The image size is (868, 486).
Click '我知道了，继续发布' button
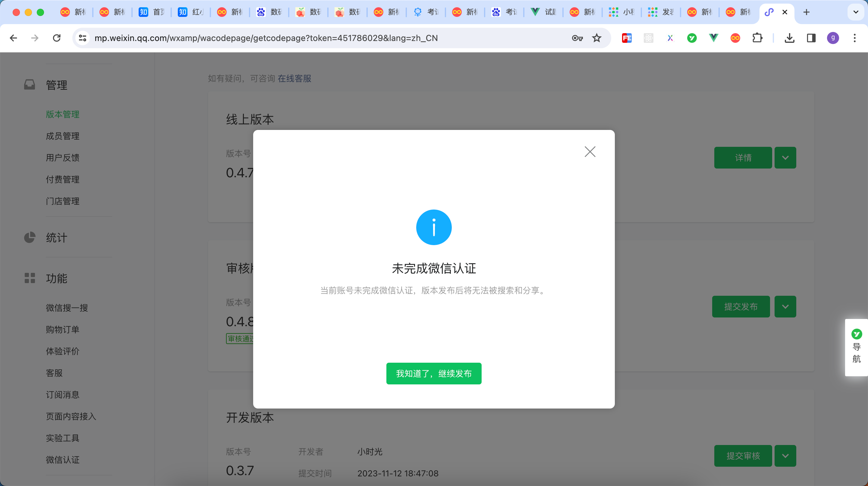tap(434, 374)
